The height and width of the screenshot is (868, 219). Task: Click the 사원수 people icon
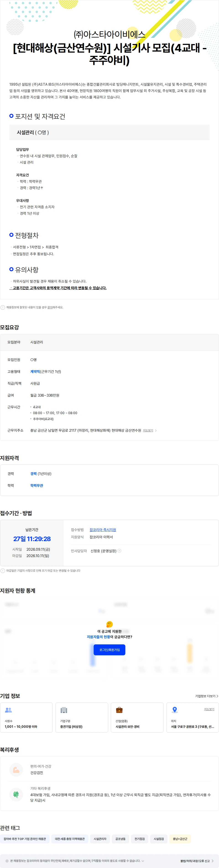click(x=8, y=710)
